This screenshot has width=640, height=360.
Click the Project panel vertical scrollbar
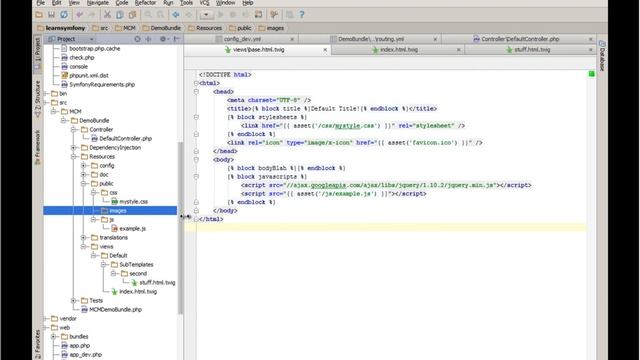(x=180, y=228)
